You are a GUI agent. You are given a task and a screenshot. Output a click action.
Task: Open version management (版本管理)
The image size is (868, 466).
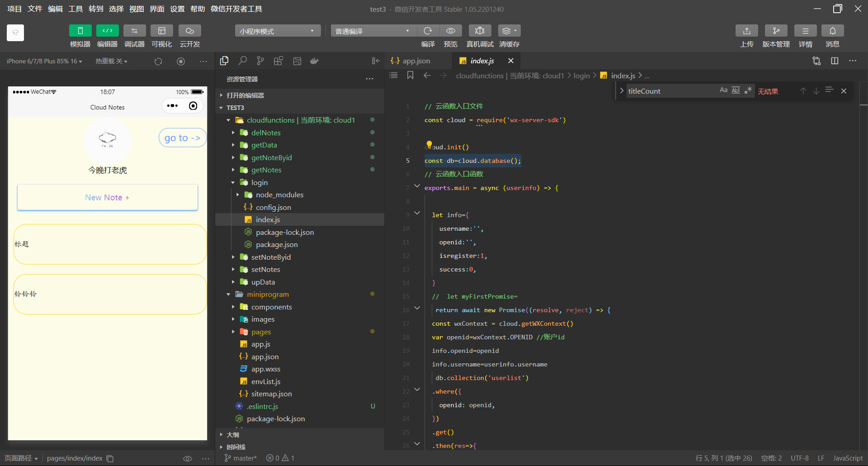click(x=776, y=31)
